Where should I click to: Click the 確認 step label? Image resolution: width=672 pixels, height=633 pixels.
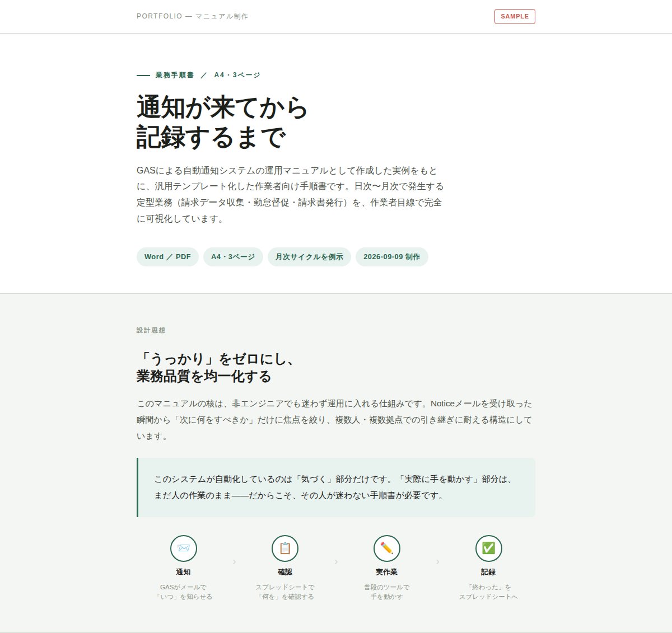click(285, 572)
